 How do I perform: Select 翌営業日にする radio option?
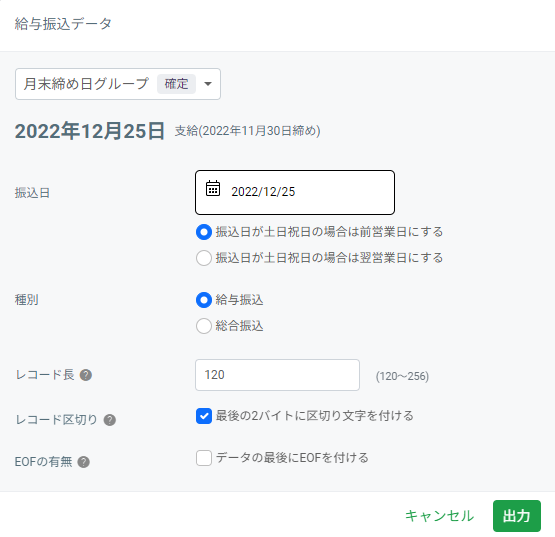204,258
